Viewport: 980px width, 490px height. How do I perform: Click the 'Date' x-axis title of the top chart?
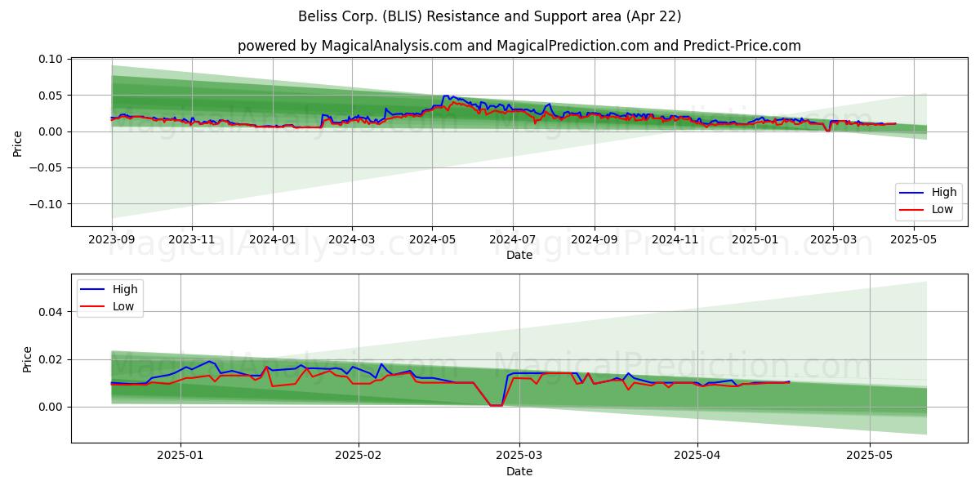click(519, 255)
